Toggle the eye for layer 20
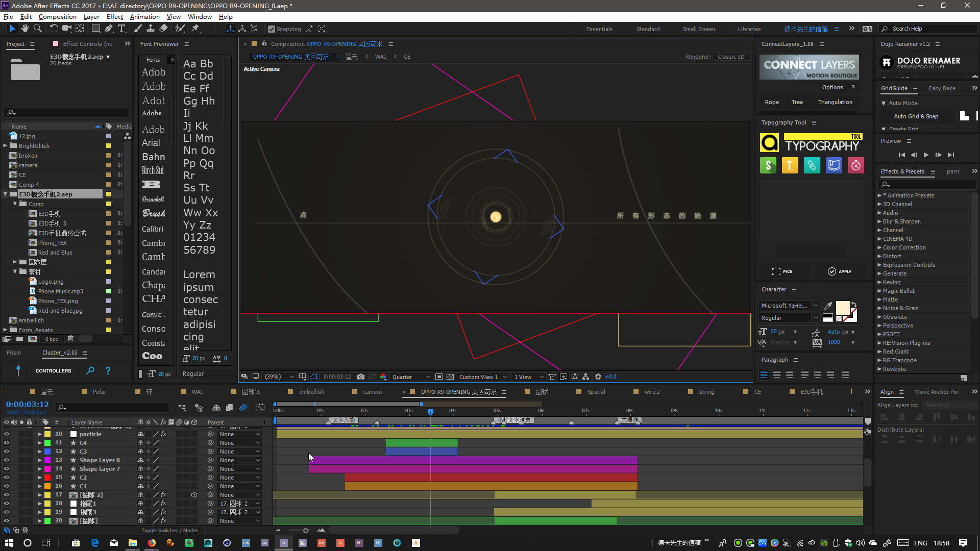 (x=7, y=521)
